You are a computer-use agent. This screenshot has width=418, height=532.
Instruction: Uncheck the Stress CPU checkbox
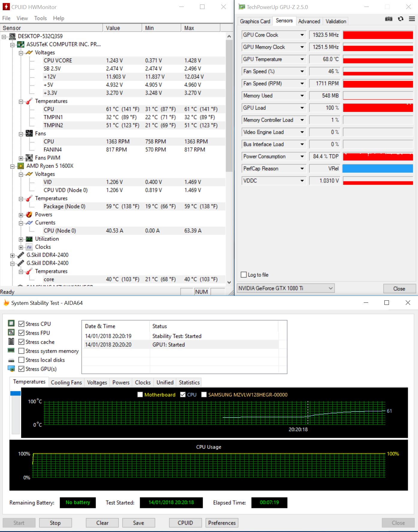21,324
